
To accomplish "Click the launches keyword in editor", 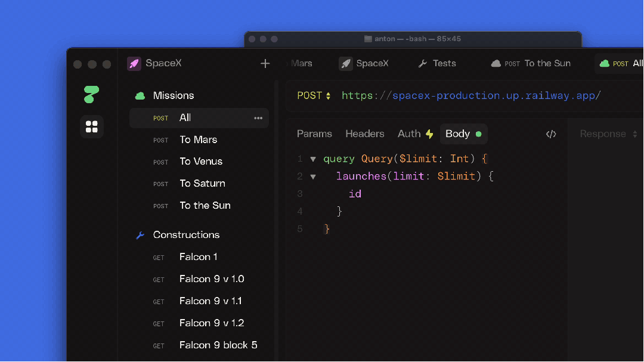I will [361, 177].
